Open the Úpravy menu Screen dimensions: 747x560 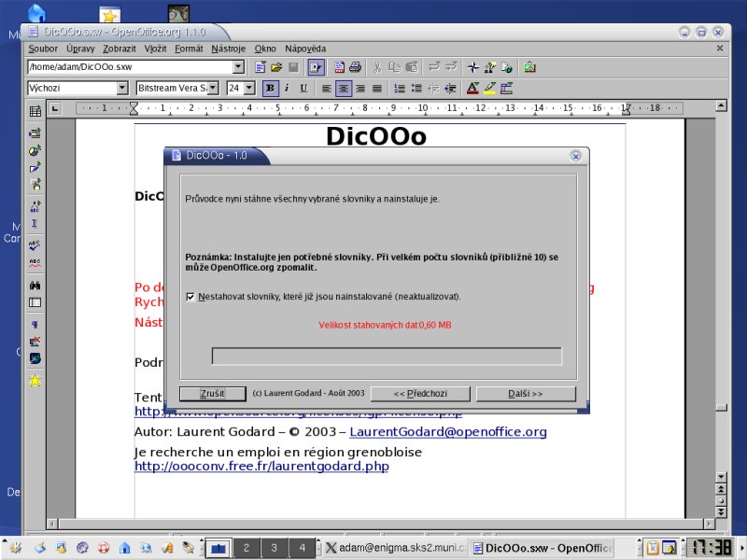(x=80, y=49)
